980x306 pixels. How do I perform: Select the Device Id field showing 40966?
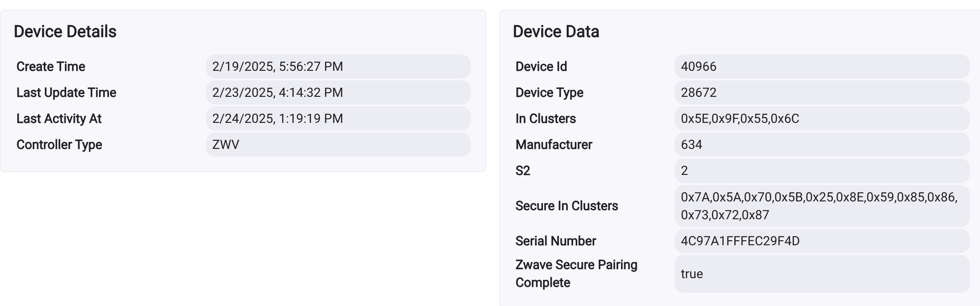(822, 67)
